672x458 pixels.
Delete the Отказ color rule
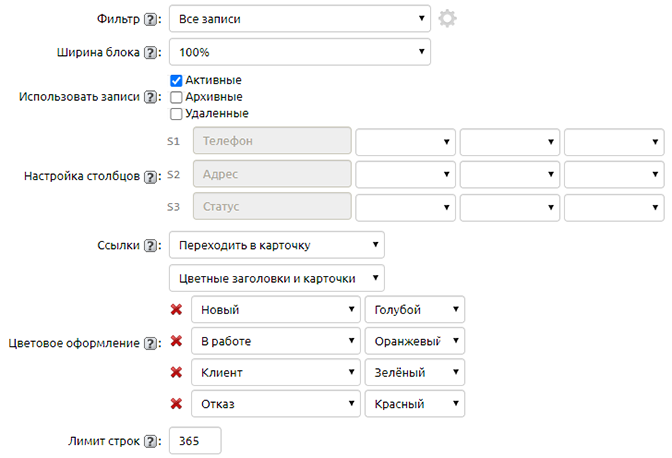177,405
